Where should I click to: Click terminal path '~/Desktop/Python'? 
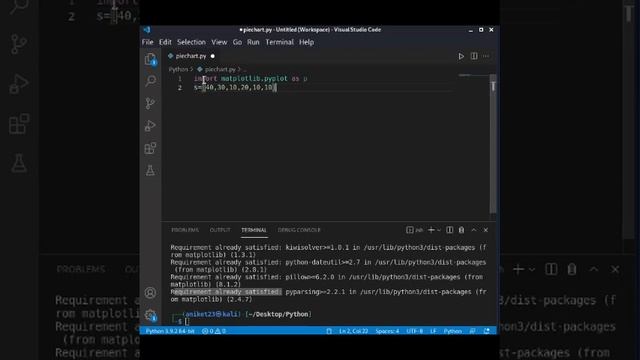pyautogui.click(x=278, y=314)
